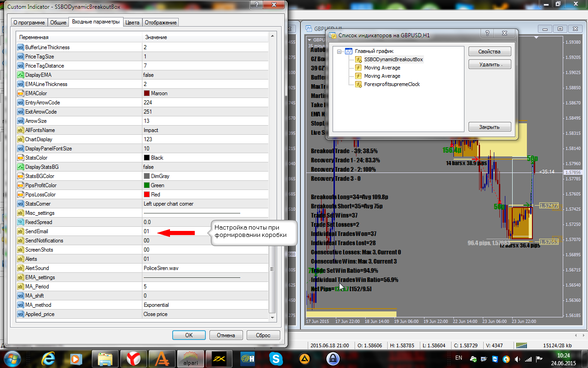
Task: Click 'Закрыть' in indicator list dialog
Action: 490,127
